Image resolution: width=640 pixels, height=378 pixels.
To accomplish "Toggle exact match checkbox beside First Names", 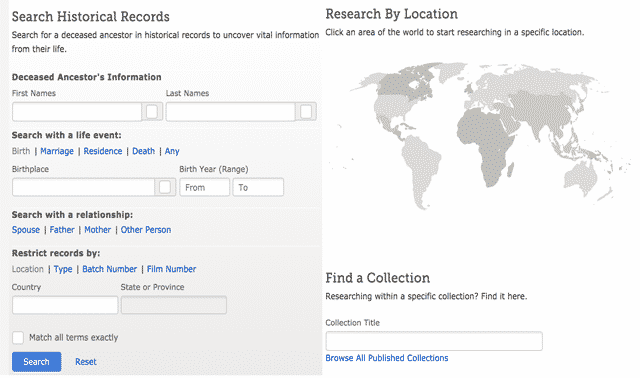I will tap(152, 111).
